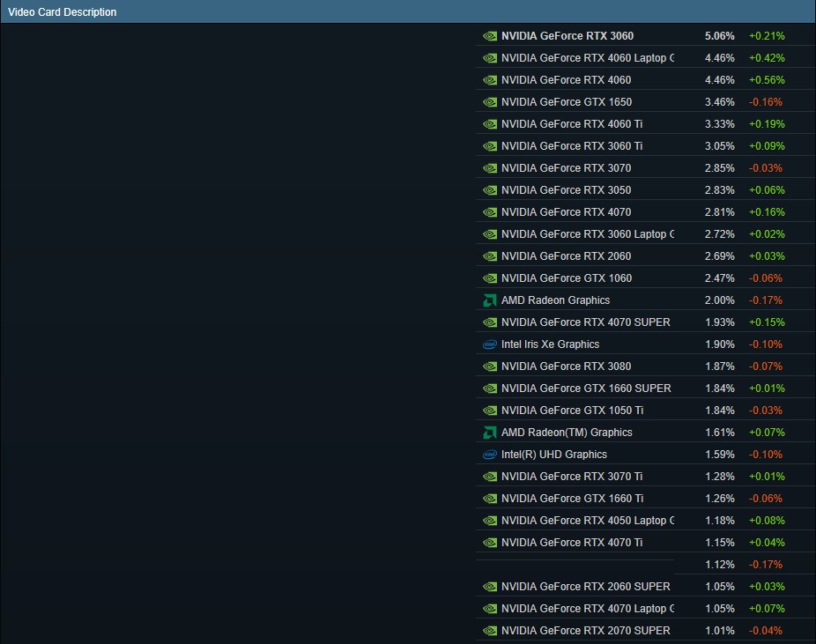Select NVIDIA GeForce RTX 4070 SUPER text
Screen dimensions: 816x644
pyautogui.click(x=585, y=322)
